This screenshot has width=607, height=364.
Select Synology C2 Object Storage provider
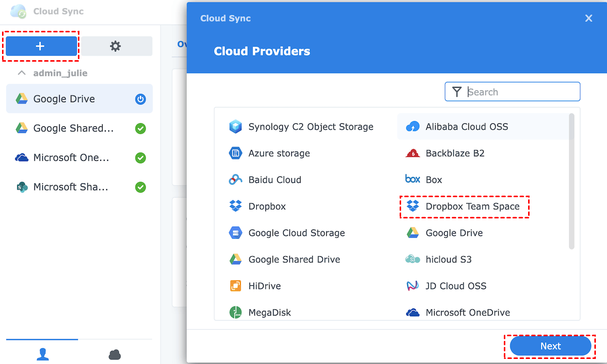(310, 127)
